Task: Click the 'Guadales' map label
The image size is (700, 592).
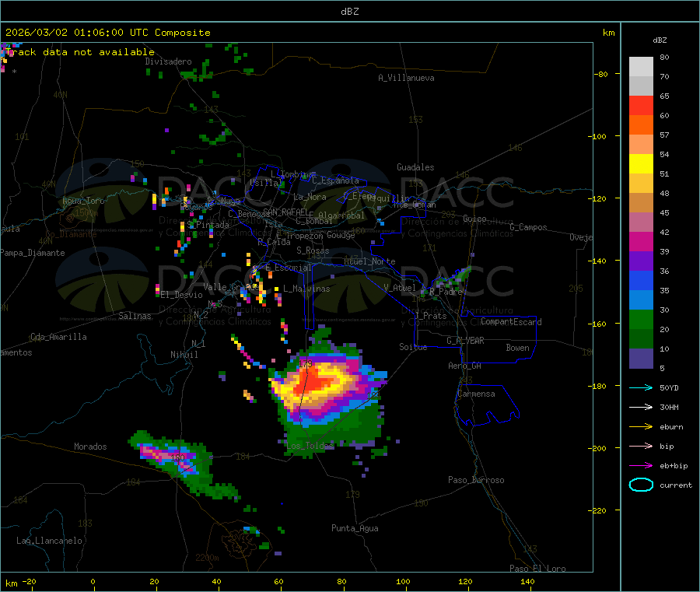Action: click(415, 167)
